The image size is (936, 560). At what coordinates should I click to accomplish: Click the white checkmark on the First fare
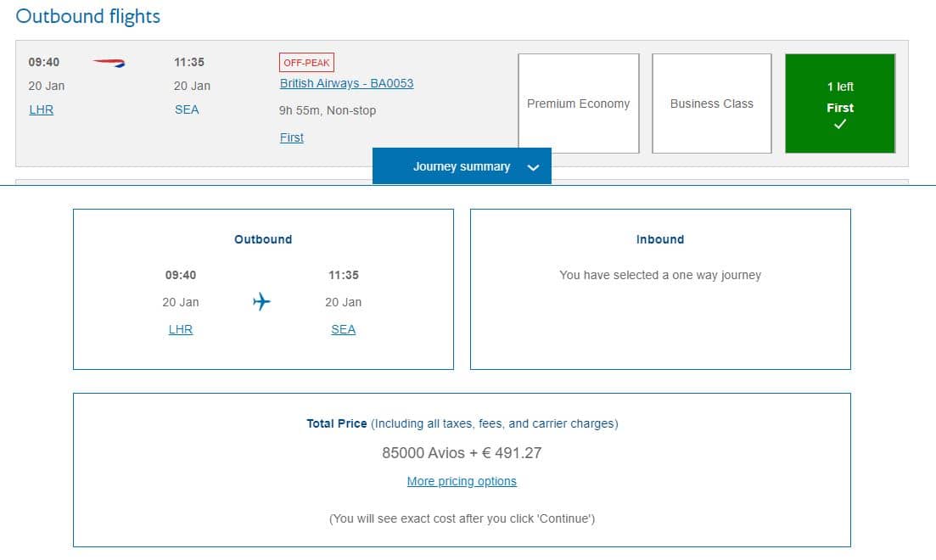point(840,125)
